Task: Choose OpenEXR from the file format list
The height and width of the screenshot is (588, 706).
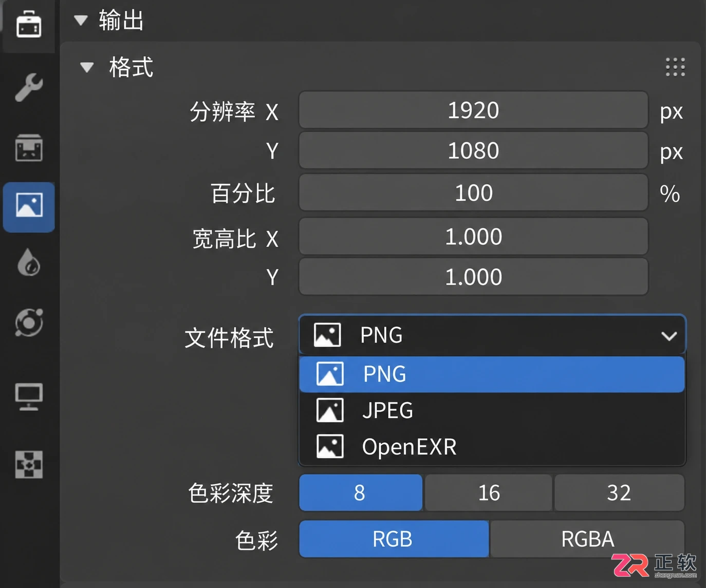Action: click(492, 447)
